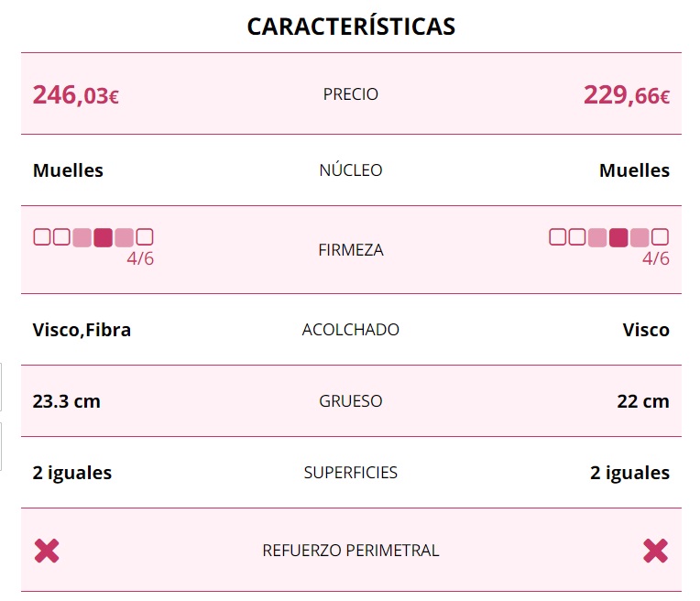700x601 pixels.
Task: Click the ACOLCHADO row label
Action: point(351,330)
